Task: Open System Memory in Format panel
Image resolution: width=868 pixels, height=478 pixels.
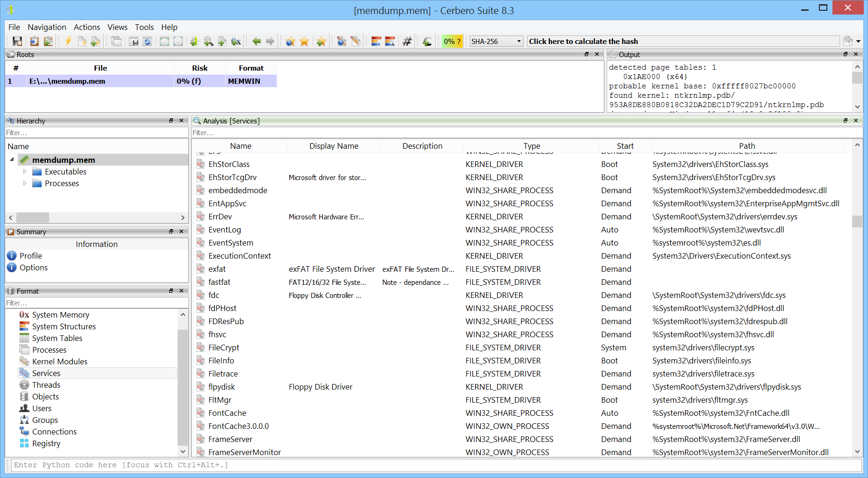Action: (60, 315)
